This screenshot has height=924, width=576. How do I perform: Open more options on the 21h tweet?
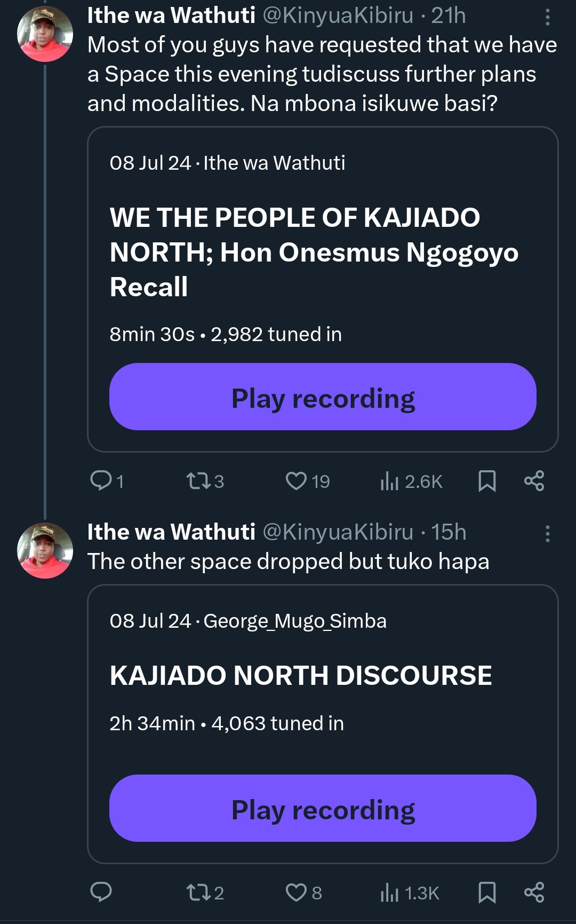[547, 18]
